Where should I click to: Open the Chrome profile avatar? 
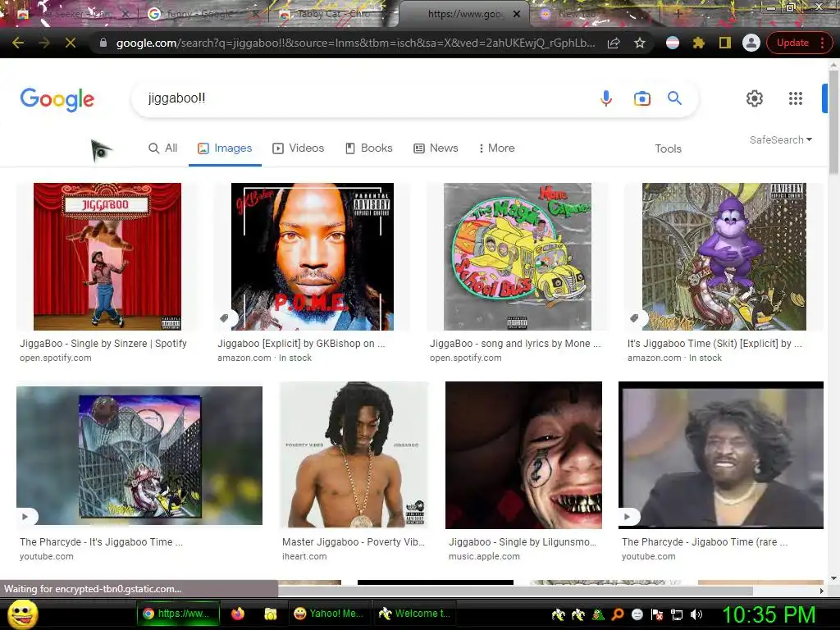click(751, 43)
